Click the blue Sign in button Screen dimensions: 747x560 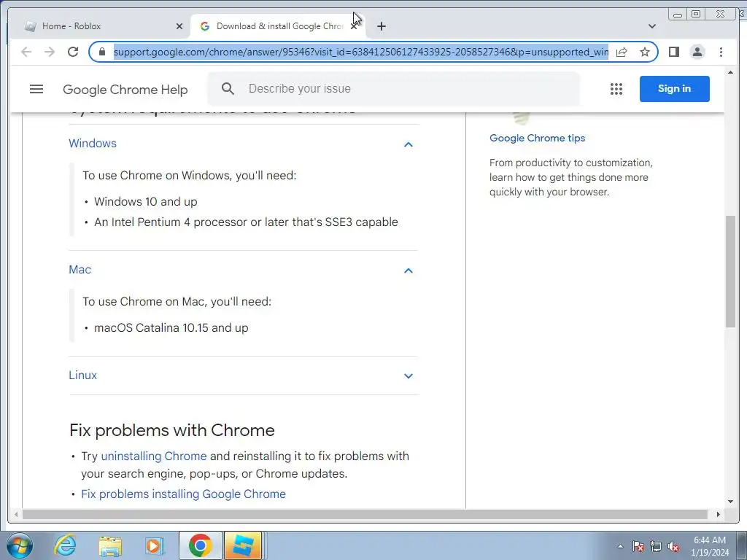(674, 88)
